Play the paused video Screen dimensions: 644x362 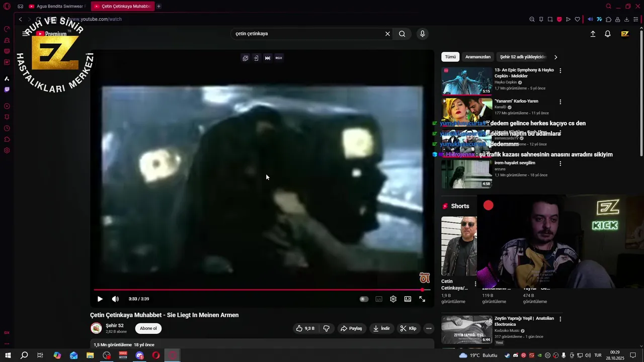coord(100,299)
